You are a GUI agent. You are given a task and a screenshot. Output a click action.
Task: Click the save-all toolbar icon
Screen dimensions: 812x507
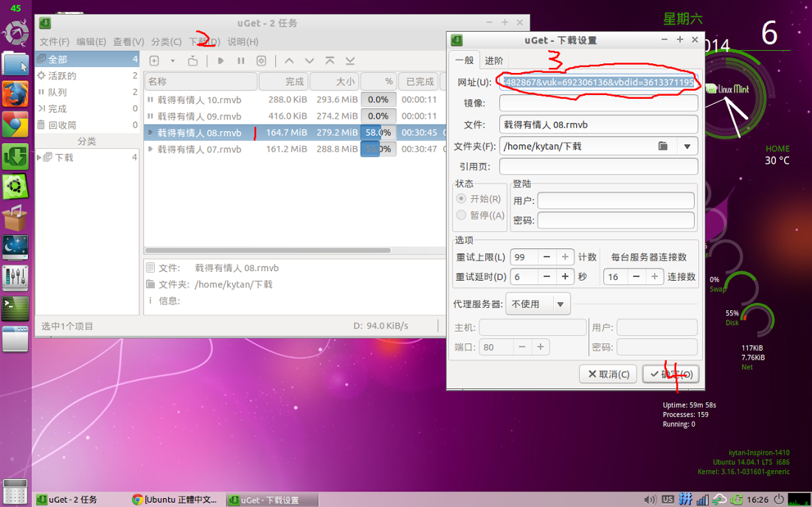[192, 61]
